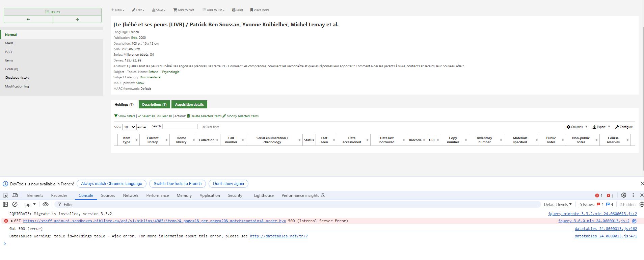The image size is (644, 260).
Task: Go to next result arrow
Action: 77,20
